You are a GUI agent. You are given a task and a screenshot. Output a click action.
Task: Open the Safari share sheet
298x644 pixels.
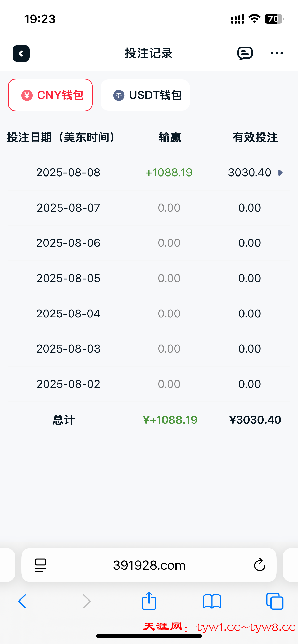(x=149, y=601)
